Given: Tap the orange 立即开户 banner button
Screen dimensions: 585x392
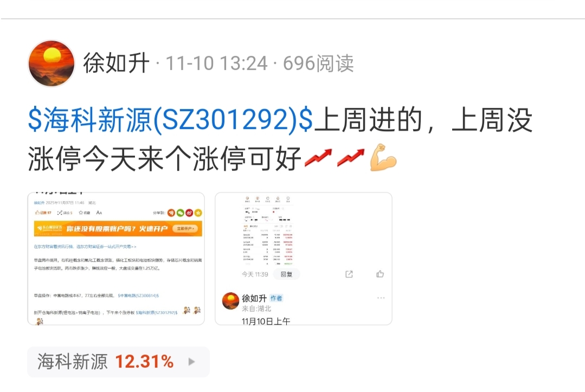Looking at the screenshot, I should click(x=185, y=229).
